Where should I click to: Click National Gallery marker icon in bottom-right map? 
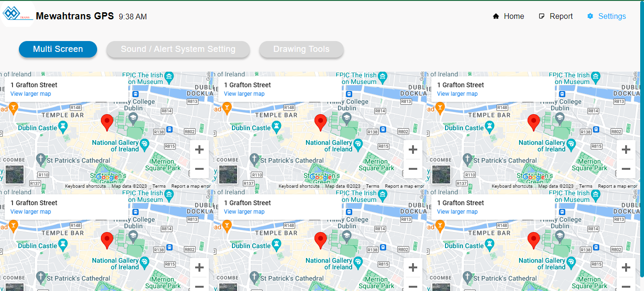[x=571, y=262]
